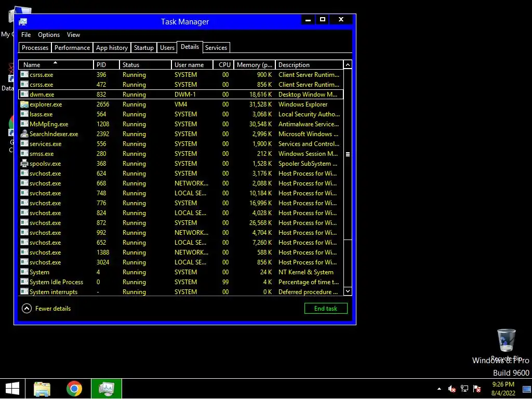The height and width of the screenshot is (399, 532).
Task: Click the network tray icon
Action: click(x=464, y=389)
